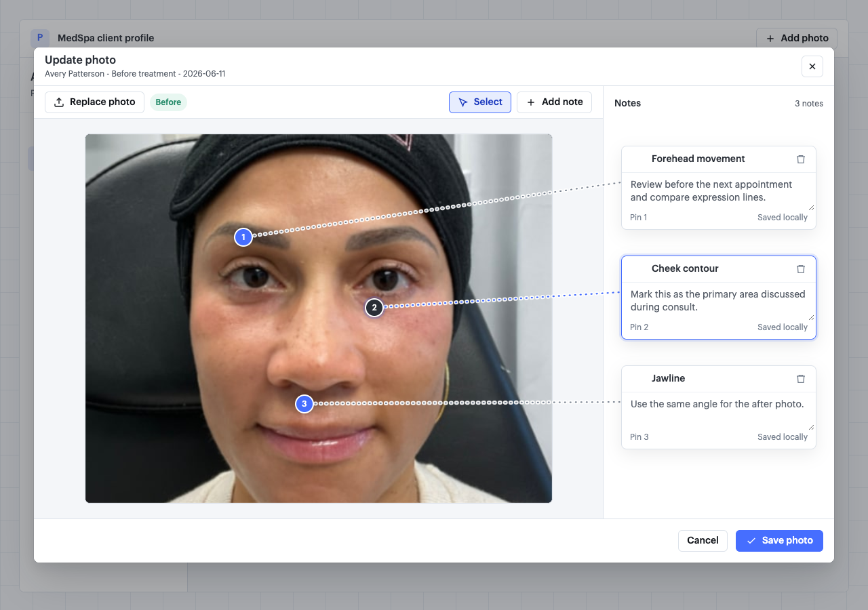Activate the Select tool
The image size is (868, 610).
[x=480, y=102]
